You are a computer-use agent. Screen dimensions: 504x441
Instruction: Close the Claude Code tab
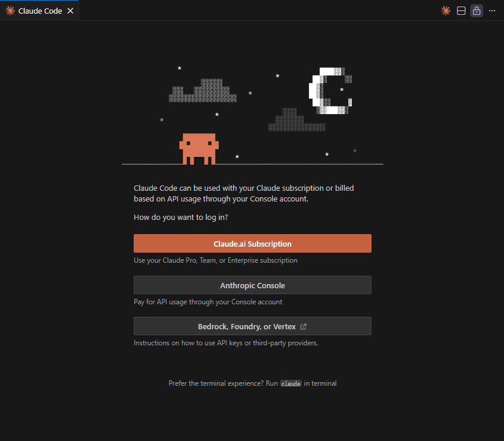[70, 11]
